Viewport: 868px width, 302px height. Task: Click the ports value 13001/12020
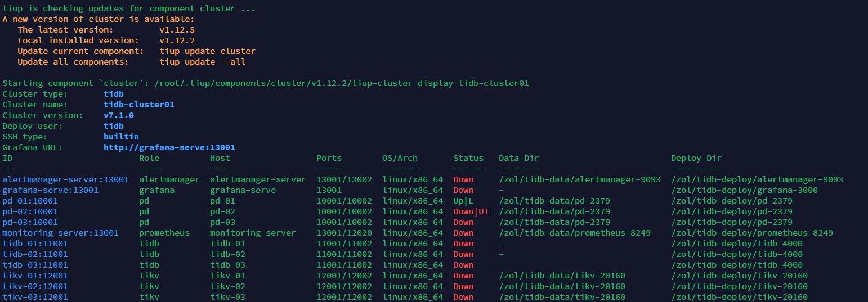pyautogui.click(x=344, y=233)
